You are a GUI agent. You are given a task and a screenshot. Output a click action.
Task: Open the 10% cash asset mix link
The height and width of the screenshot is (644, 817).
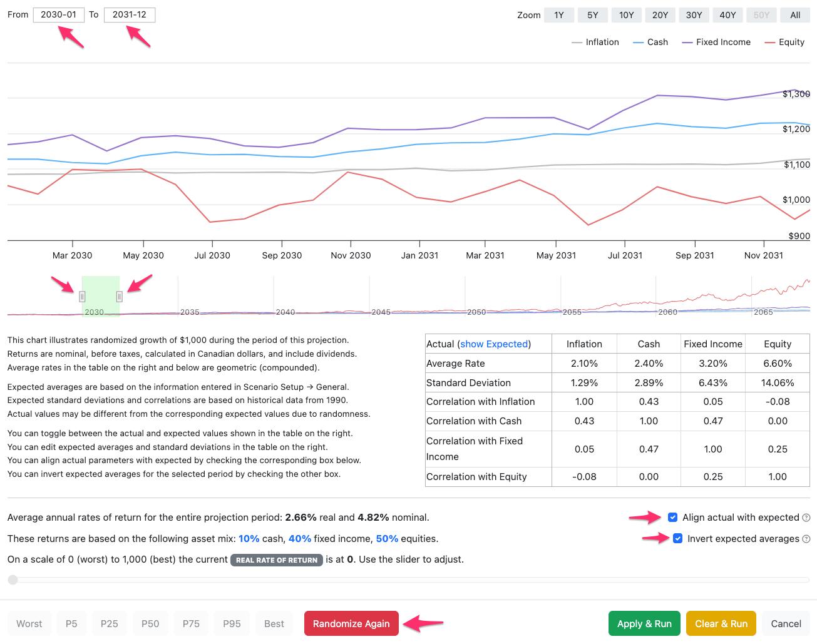point(249,539)
